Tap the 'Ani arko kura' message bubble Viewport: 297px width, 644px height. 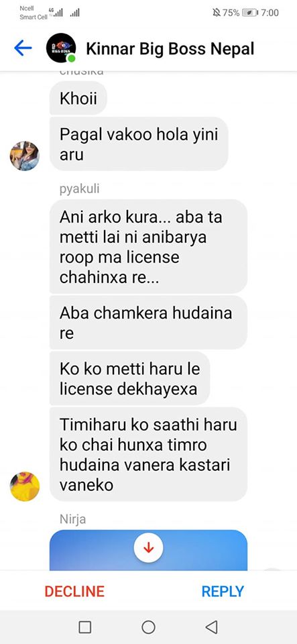(149, 246)
